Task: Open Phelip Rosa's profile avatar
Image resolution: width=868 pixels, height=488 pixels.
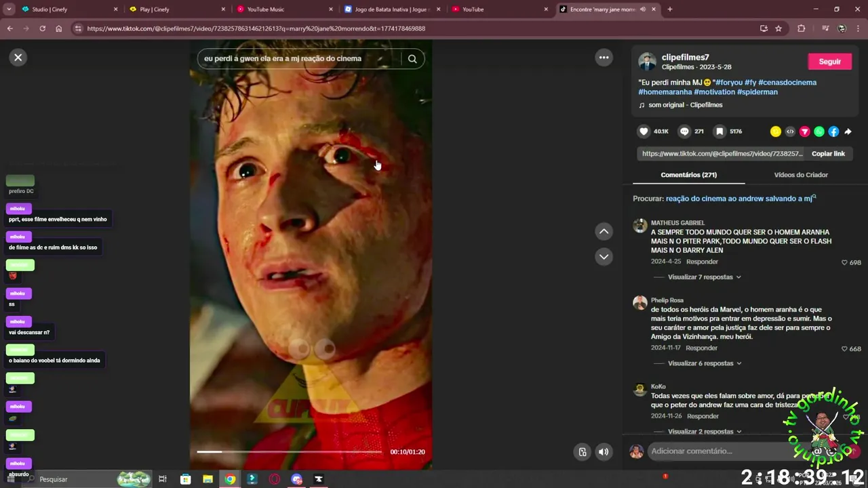Action: (x=639, y=303)
